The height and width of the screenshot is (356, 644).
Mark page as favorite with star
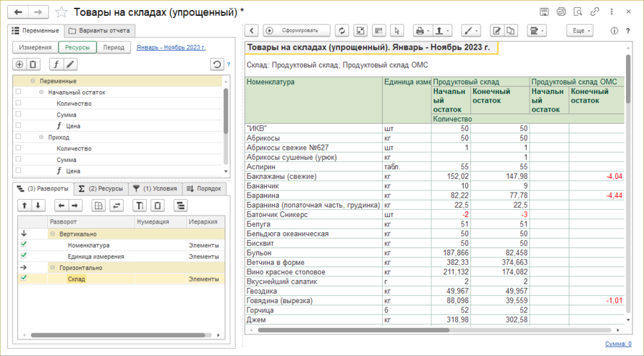click(62, 12)
